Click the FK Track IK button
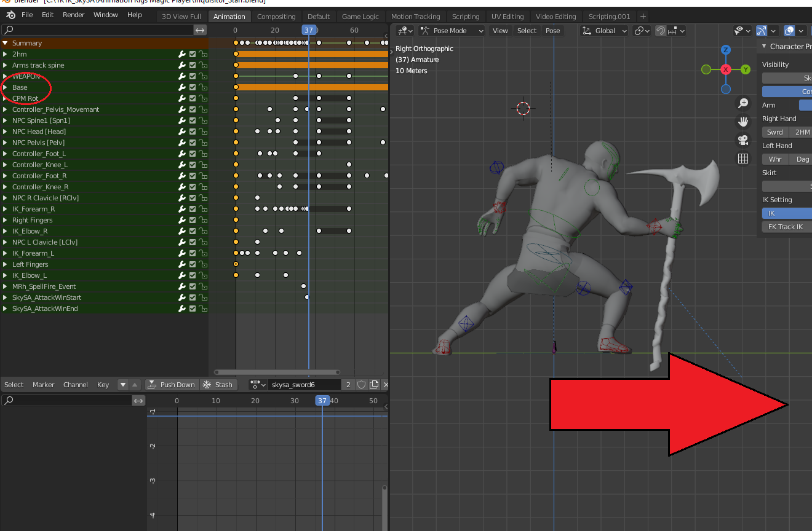 point(787,227)
